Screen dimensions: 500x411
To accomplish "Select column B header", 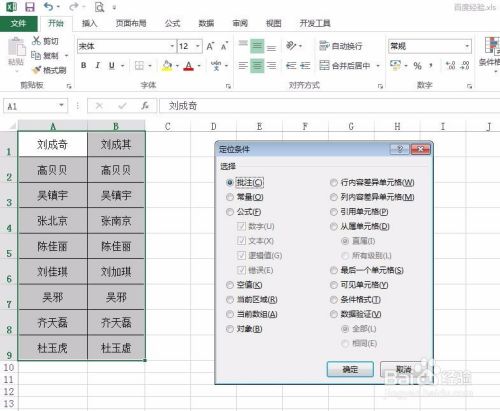I will click(116, 126).
